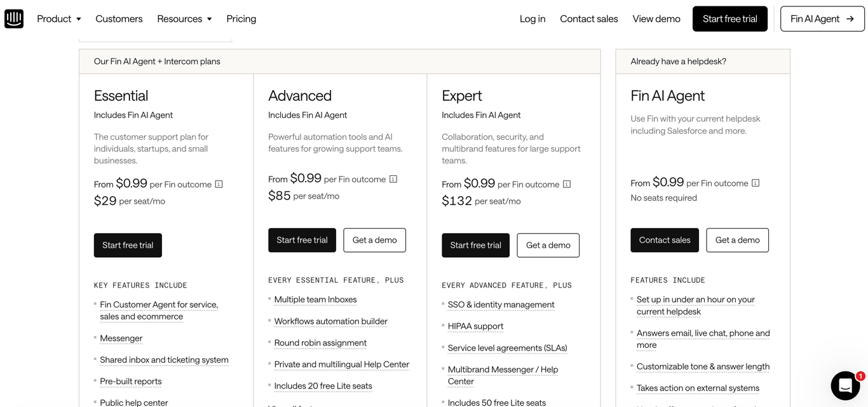The height and width of the screenshot is (407, 868).
Task: Click info icon beside Essential Fin outcome price
Action: (219, 184)
